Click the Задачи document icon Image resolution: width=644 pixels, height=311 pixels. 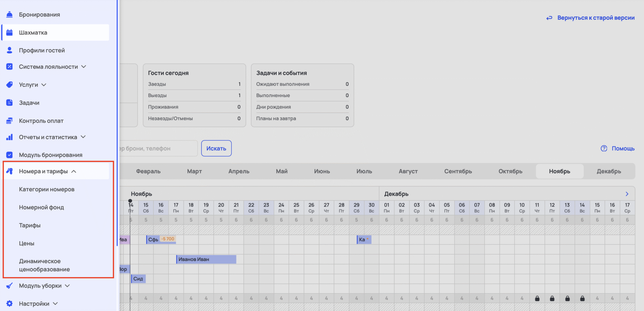click(9, 103)
